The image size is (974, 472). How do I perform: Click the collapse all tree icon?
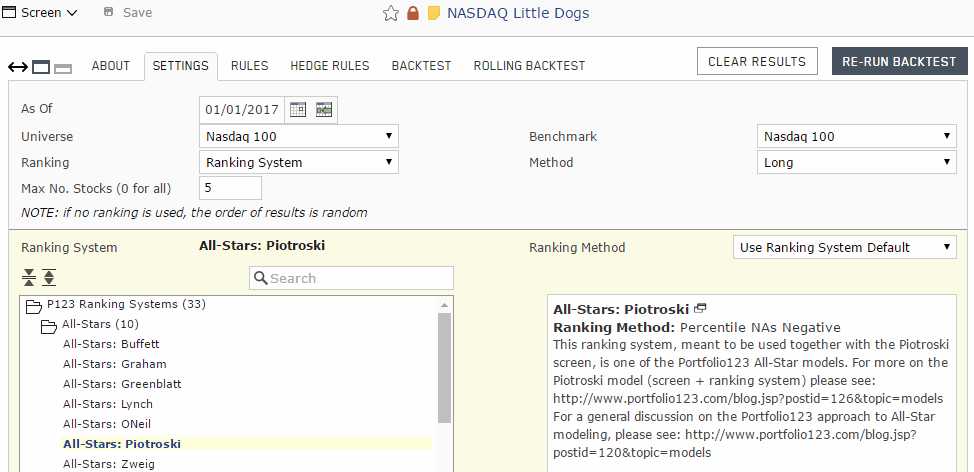(x=29, y=278)
